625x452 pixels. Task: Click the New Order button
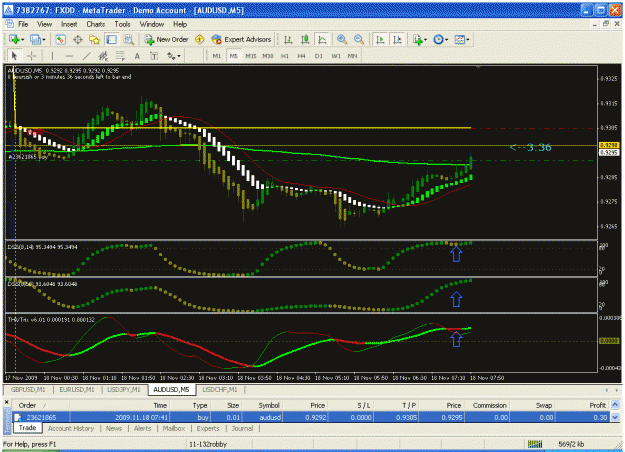tap(167, 39)
